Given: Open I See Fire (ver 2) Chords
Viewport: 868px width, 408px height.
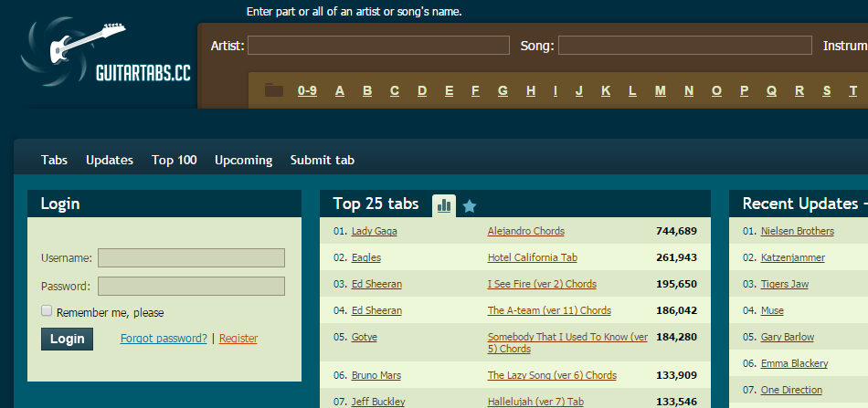Looking at the screenshot, I should click(542, 284).
